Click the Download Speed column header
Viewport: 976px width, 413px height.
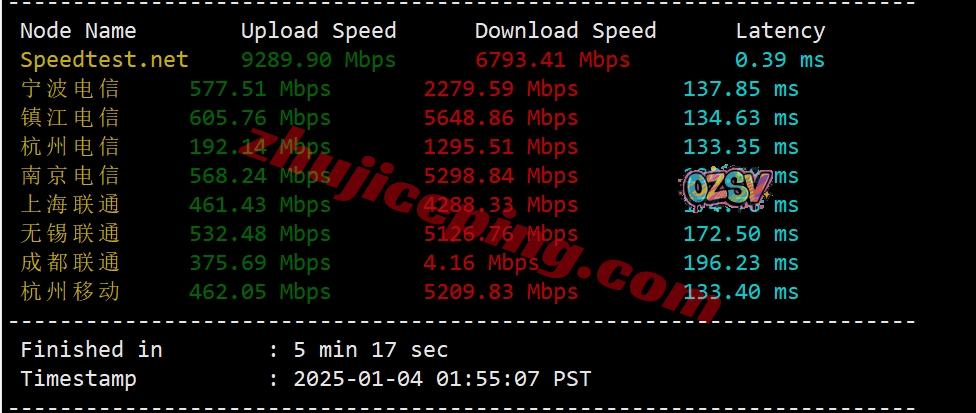(x=565, y=30)
